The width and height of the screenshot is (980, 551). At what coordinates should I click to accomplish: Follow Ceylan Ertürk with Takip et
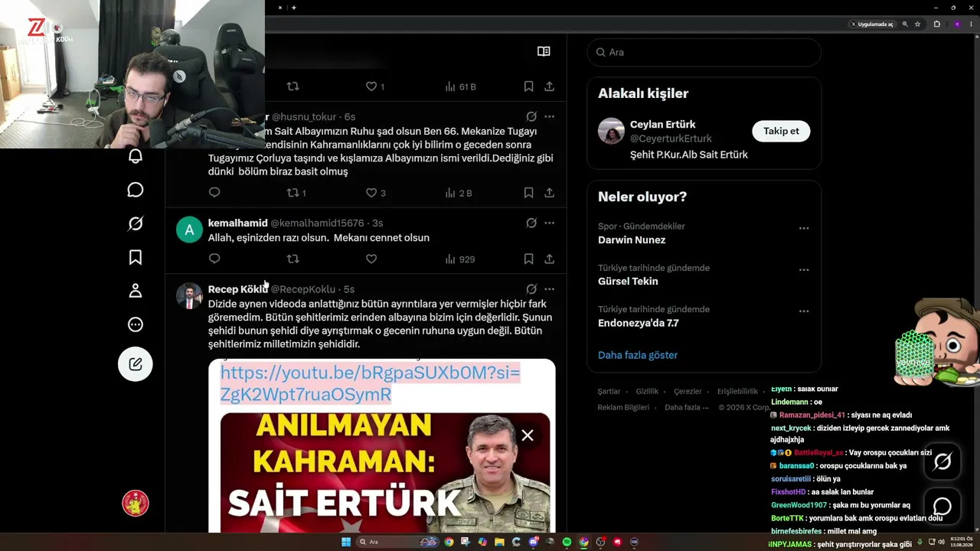tap(781, 131)
